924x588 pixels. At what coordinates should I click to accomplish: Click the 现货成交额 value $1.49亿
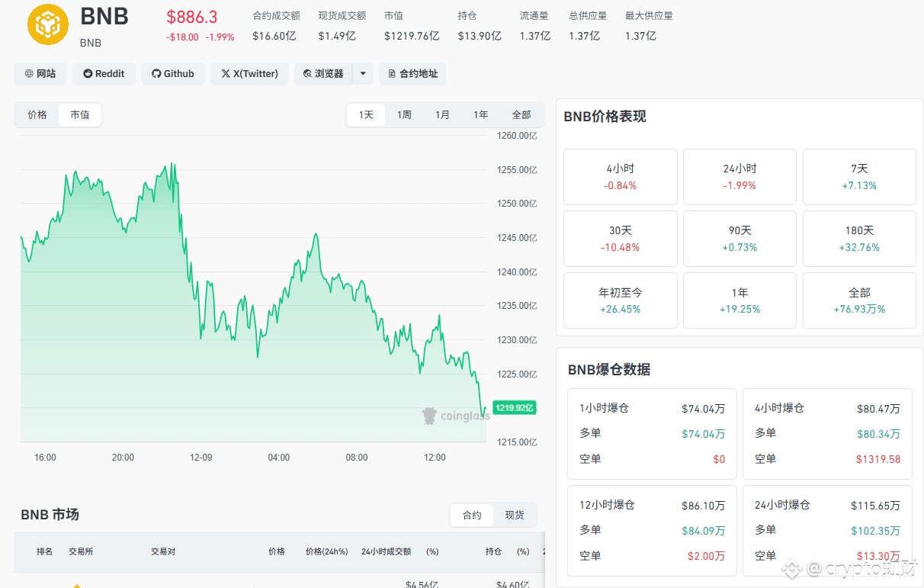pos(337,36)
